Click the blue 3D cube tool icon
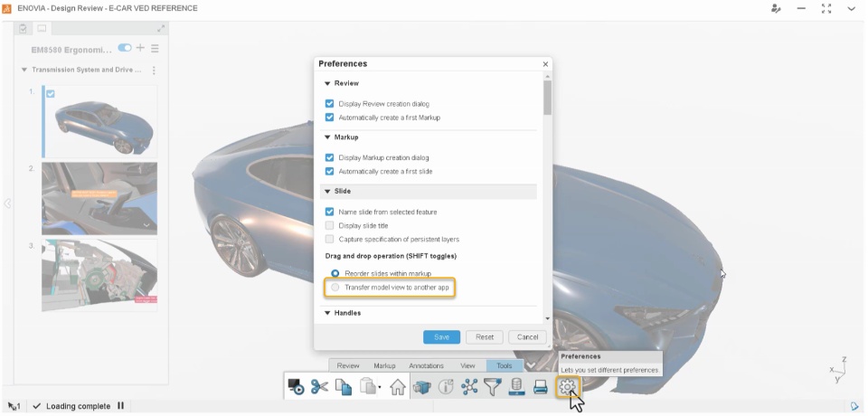This screenshot has height=416, width=868. (x=422, y=387)
